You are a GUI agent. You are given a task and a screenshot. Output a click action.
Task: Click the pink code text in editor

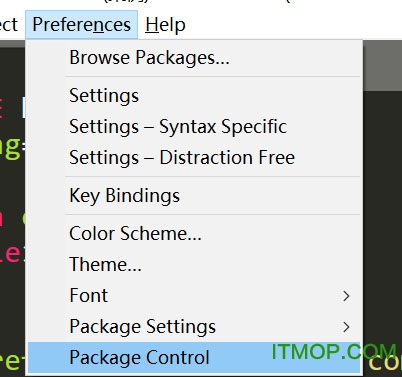click(x=11, y=254)
